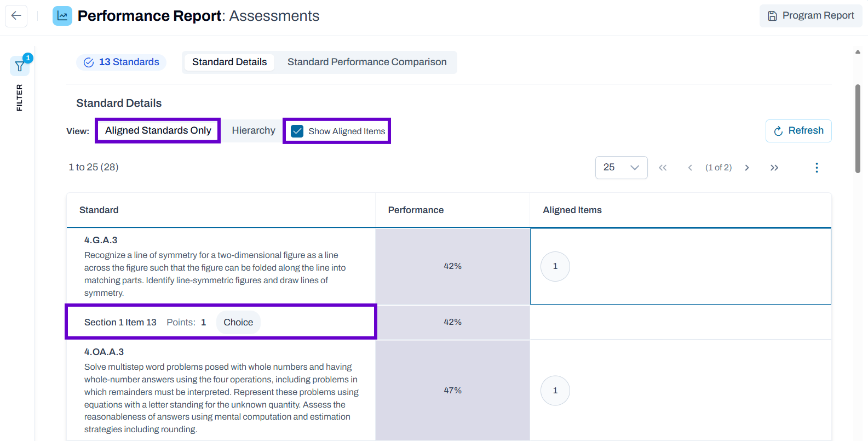The height and width of the screenshot is (441, 868).
Task: Click the Choice item type tag
Action: (x=238, y=323)
